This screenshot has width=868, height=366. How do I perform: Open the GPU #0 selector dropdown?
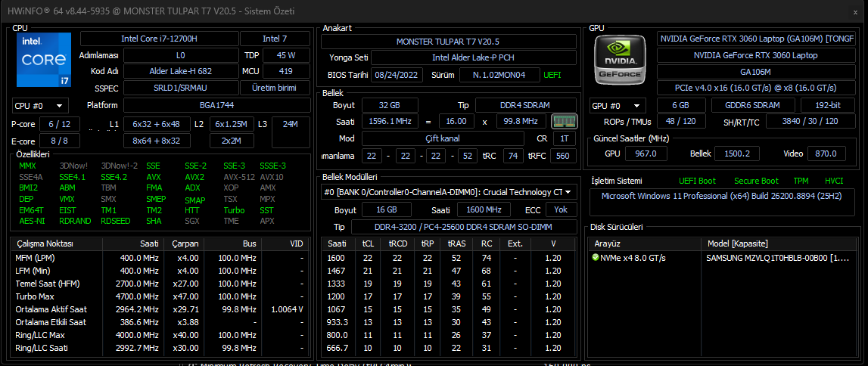tap(618, 106)
